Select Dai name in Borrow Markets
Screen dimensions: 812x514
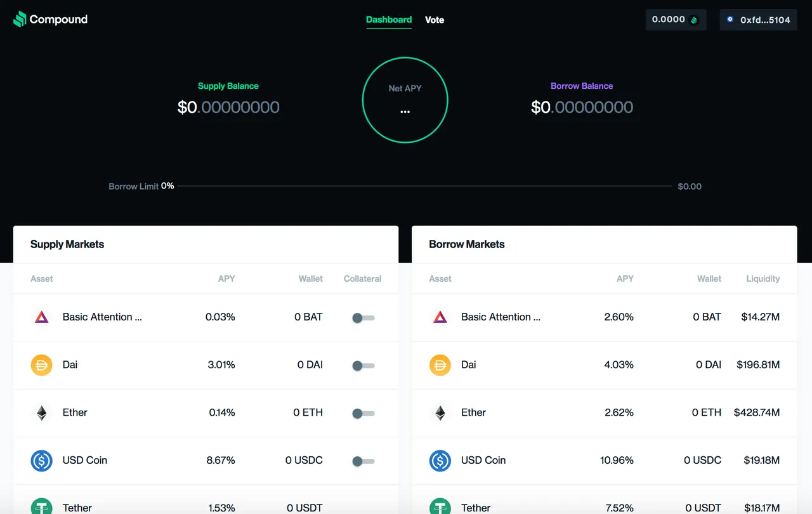[468, 364]
